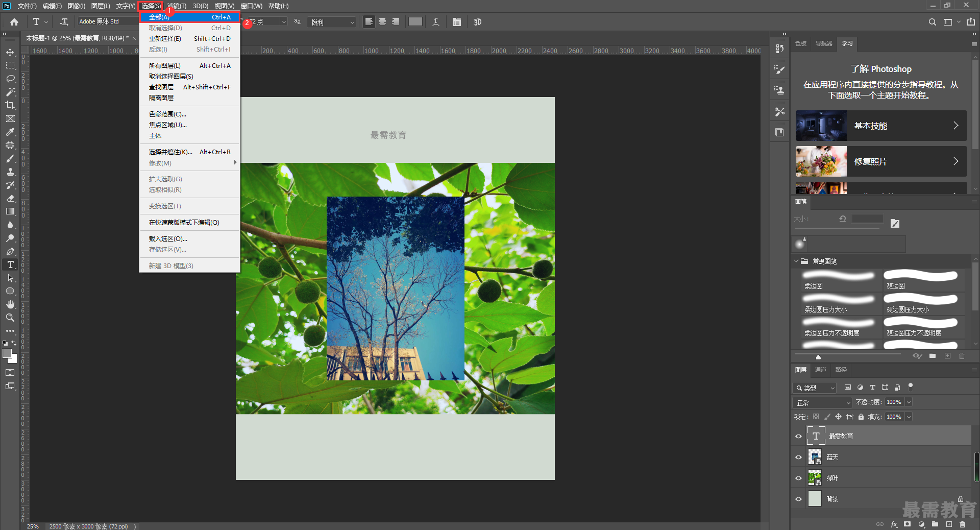Toggle lock position icon
This screenshot has width=980, height=530.
(838, 417)
